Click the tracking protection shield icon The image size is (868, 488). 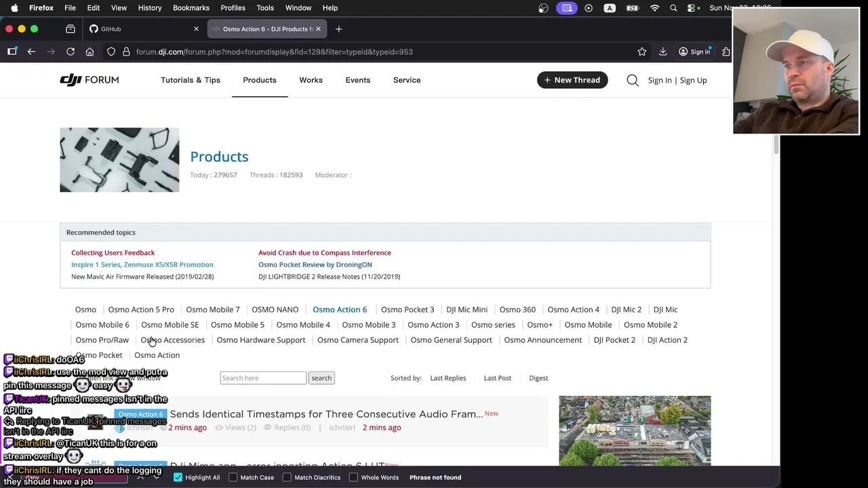click(x=111, y=52)
